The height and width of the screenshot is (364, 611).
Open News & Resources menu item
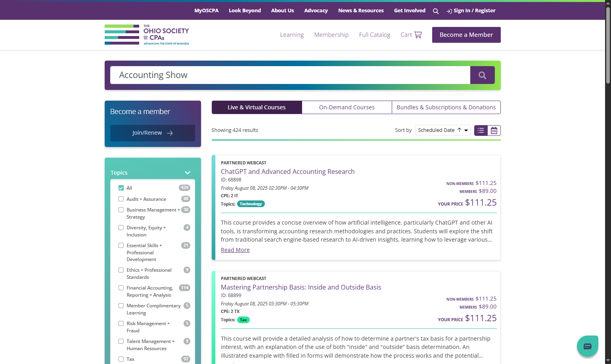point(361,11)
